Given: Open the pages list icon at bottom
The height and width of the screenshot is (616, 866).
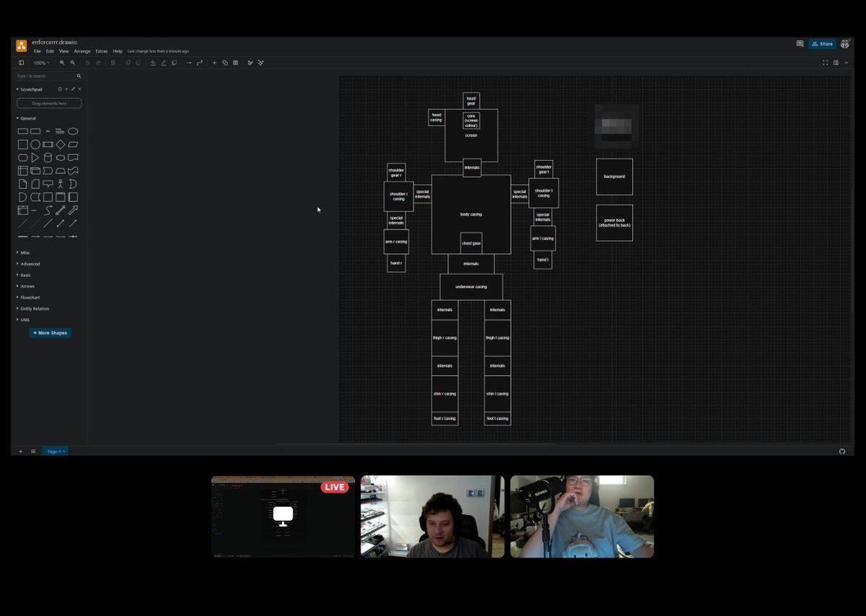Looking at the screenshot, I should (33, 452).
